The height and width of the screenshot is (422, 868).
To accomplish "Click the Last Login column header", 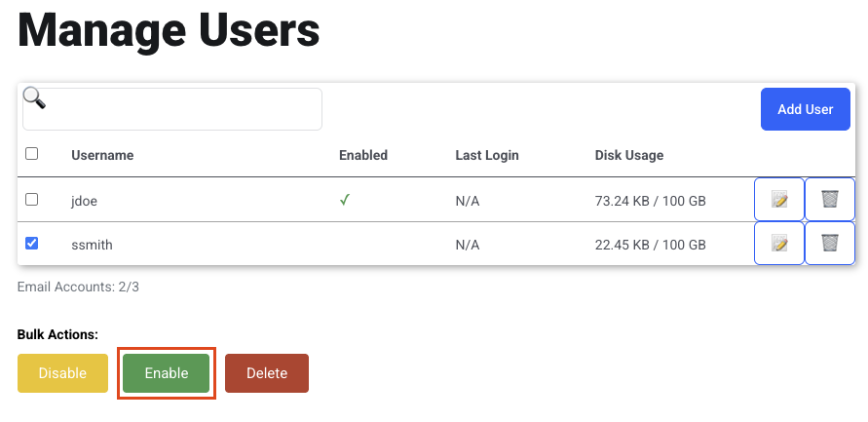I will tap(487, 155).
